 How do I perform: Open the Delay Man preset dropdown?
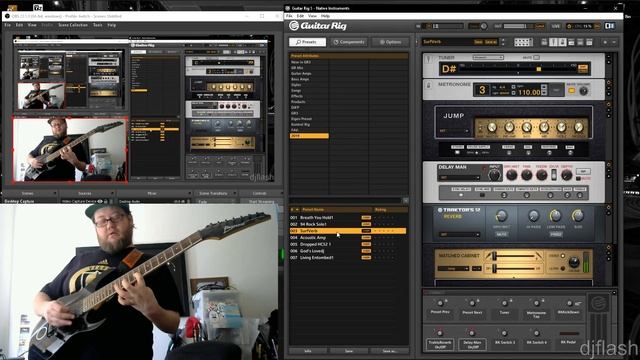point(459,178)
